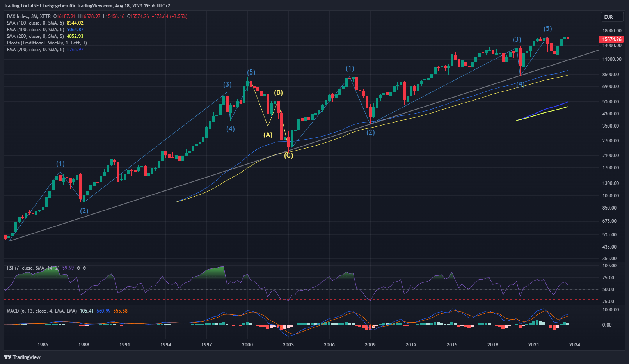Screen dimensions: 629x364
Task: Click the 1985 year on time axis
Action: pos(43,344)
